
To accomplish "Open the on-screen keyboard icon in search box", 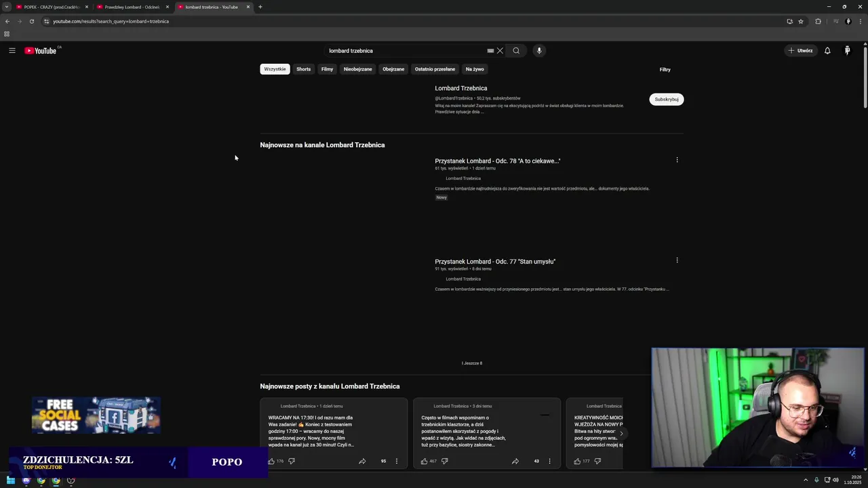I will pos(490,51).
